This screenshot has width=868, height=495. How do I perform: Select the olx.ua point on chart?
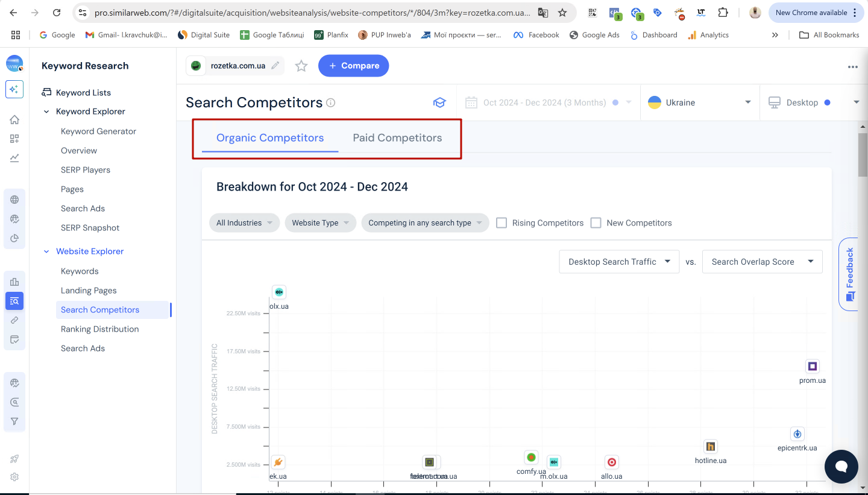point(278,292)
